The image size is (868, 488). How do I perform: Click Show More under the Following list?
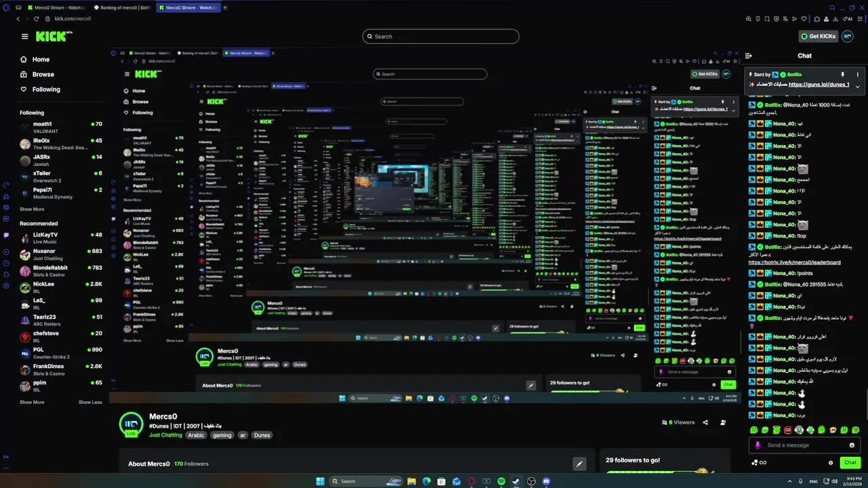click(32, 209)
